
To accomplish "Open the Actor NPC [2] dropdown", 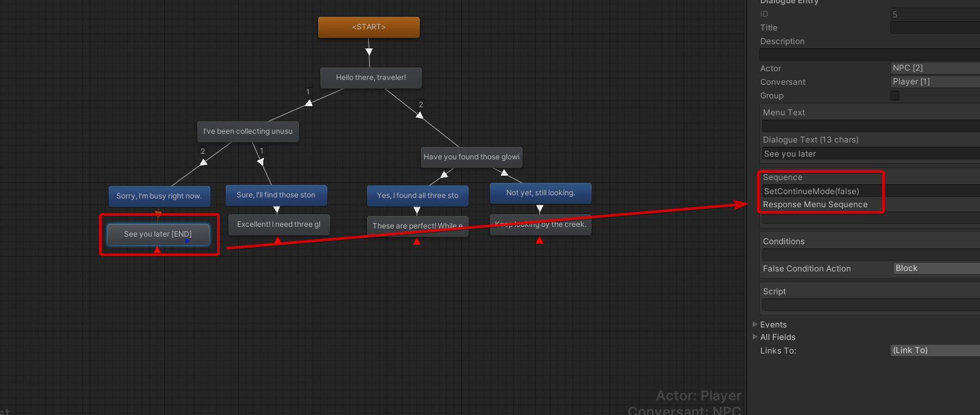I will [935, 68].
